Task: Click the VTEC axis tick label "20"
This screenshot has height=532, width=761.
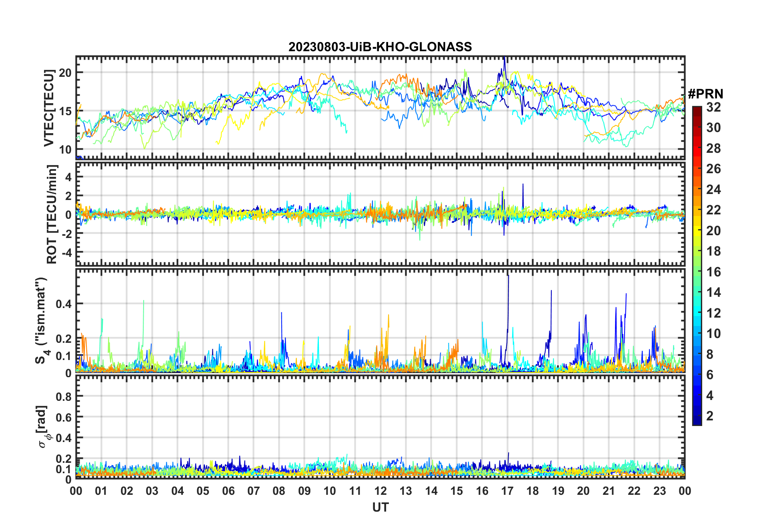Action: click(65, 73)
